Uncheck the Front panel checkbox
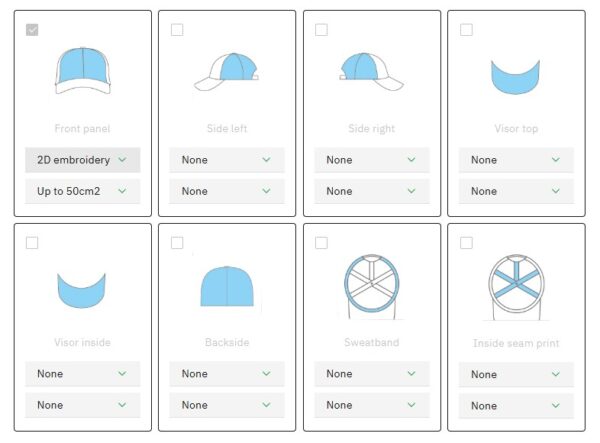Screen dimensions: 600x443 pos(32,30)
